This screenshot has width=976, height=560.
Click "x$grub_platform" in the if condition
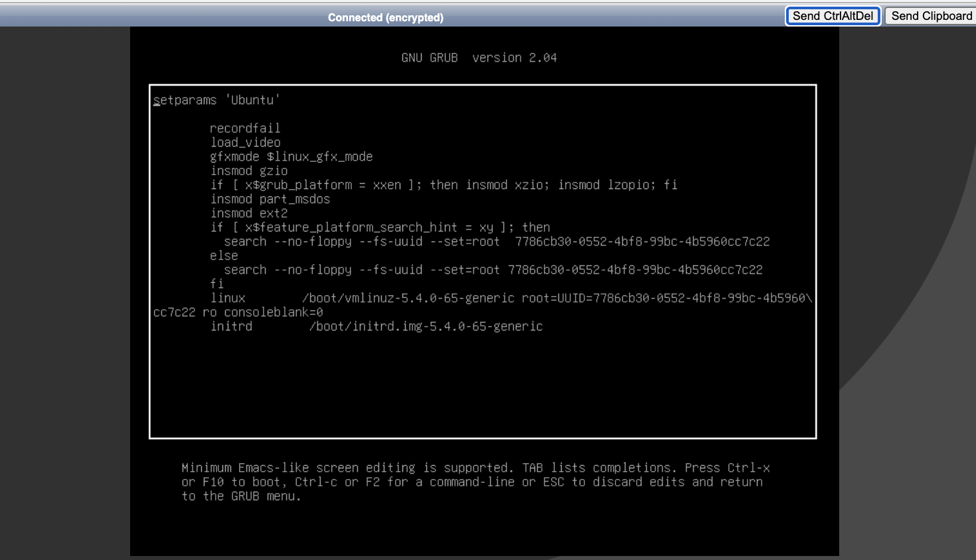[299, 185]
